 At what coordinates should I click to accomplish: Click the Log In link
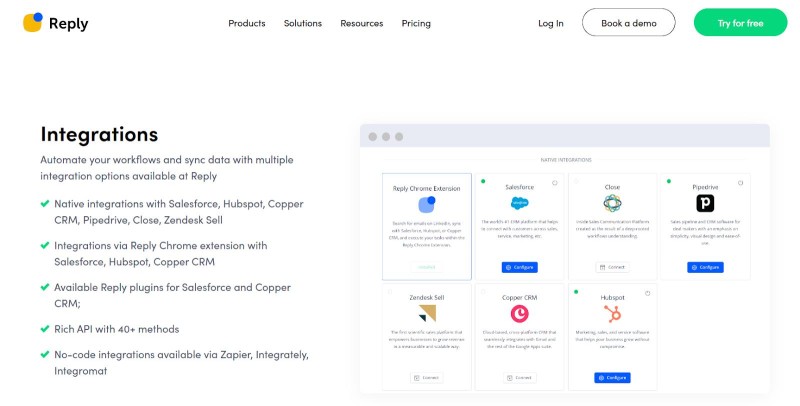[x=551, y=23]
